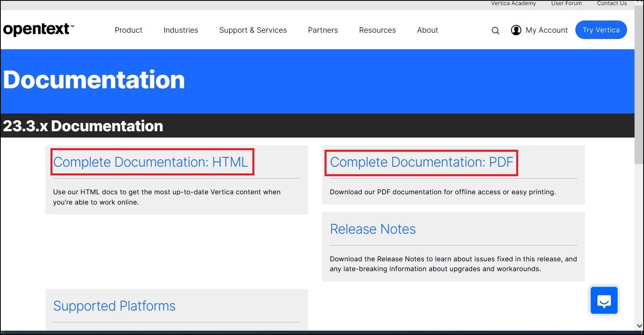This screenshot has width=644, height=335.
Task: Click the 'Use our HTML docs' description
Action: tap(167, 197)
